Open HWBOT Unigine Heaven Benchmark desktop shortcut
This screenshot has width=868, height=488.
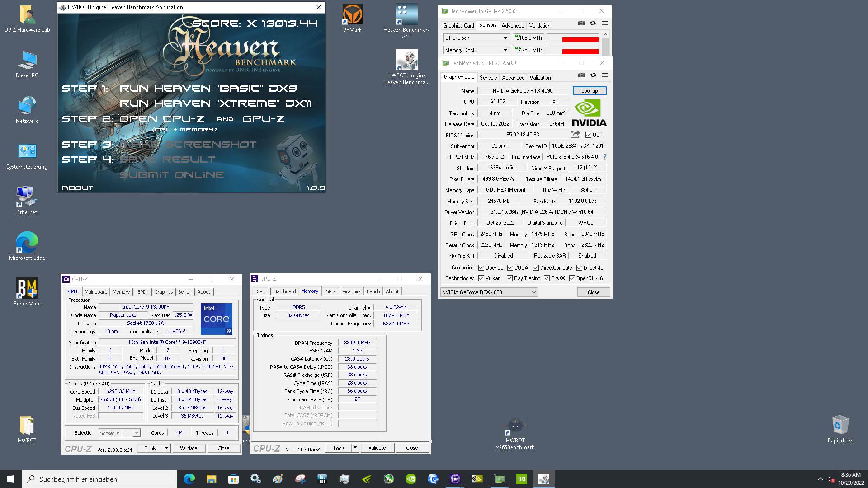406,67
